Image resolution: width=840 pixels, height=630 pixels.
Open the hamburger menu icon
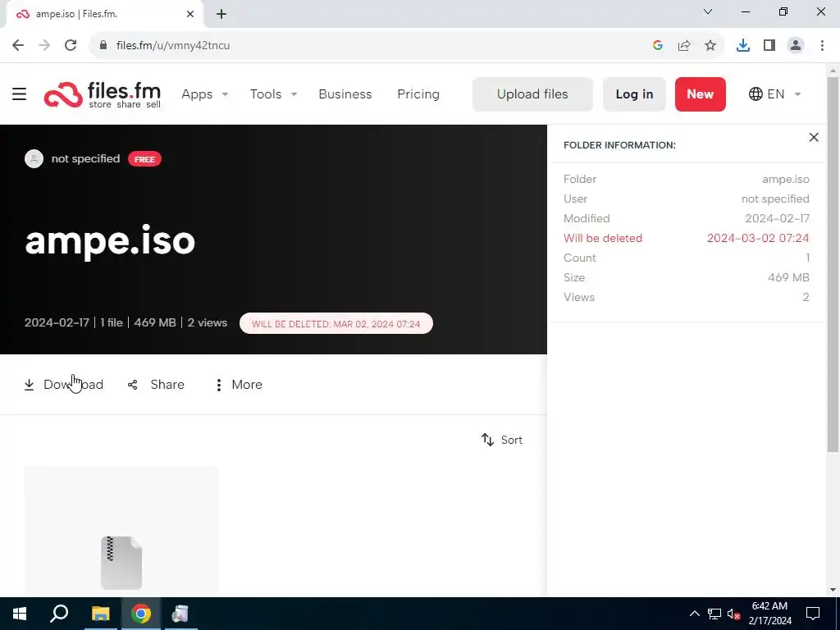click(x=20, y=94)
